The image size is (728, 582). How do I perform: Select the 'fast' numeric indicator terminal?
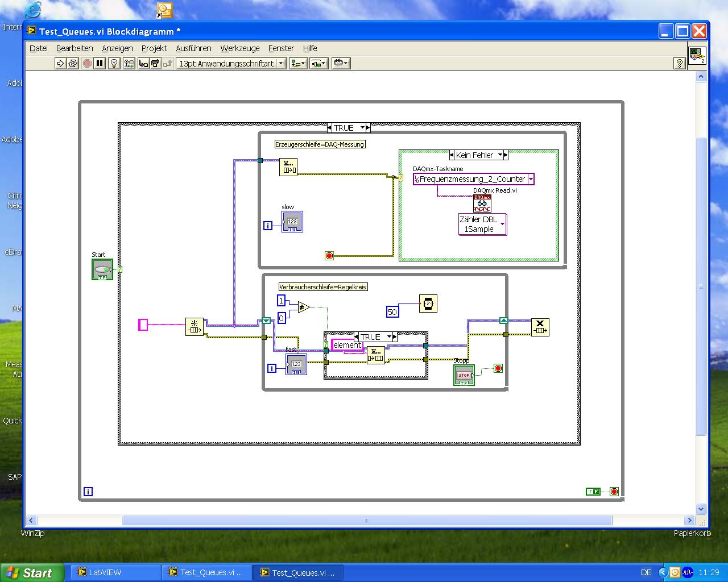pyautogui.click(x=296, y=364)
